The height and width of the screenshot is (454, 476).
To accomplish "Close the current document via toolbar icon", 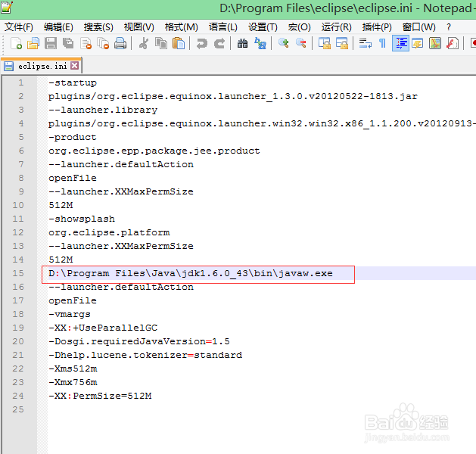I will coord(86,43).
